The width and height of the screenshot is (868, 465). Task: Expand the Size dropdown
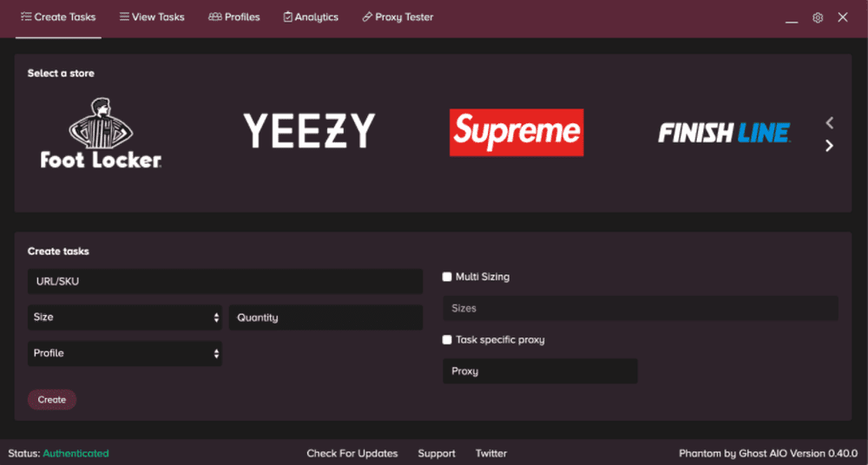click(124, 318)
